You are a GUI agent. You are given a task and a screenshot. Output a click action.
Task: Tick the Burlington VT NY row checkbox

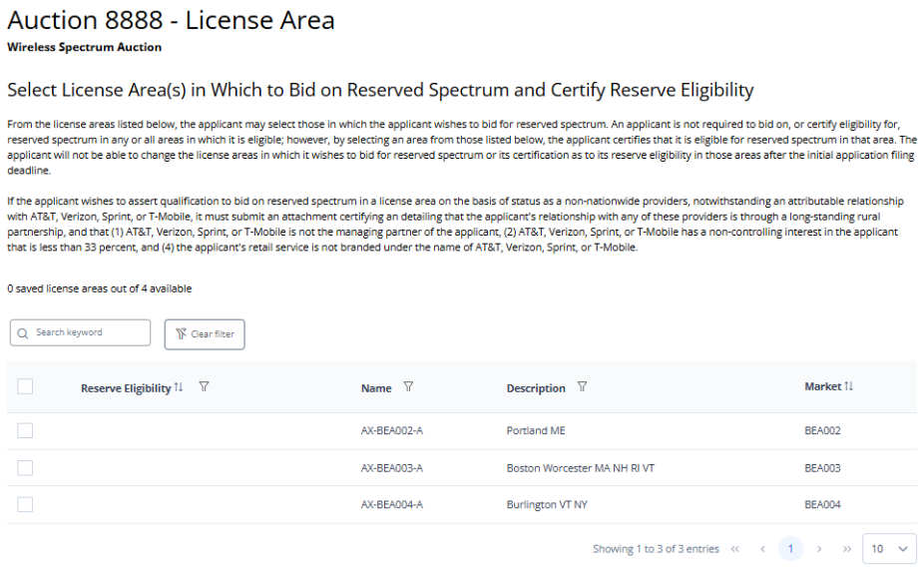(x=25, y=504)
